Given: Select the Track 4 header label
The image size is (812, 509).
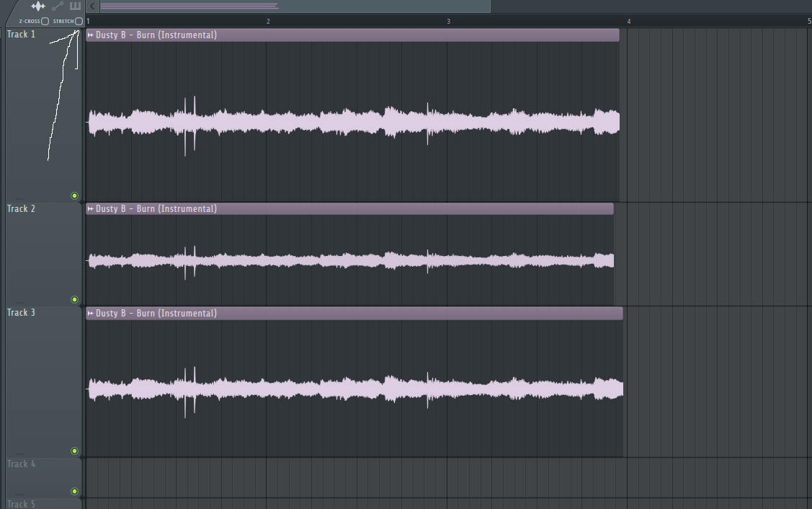Looking at the screenshot, I should 21,464.
